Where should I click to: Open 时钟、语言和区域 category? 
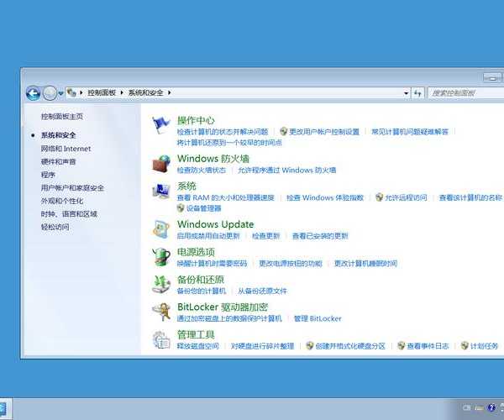(x=69, y=214)
